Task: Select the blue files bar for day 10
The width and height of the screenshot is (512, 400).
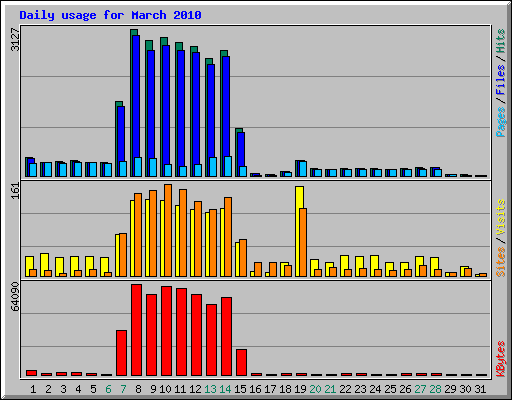Action: pos(166,105)
